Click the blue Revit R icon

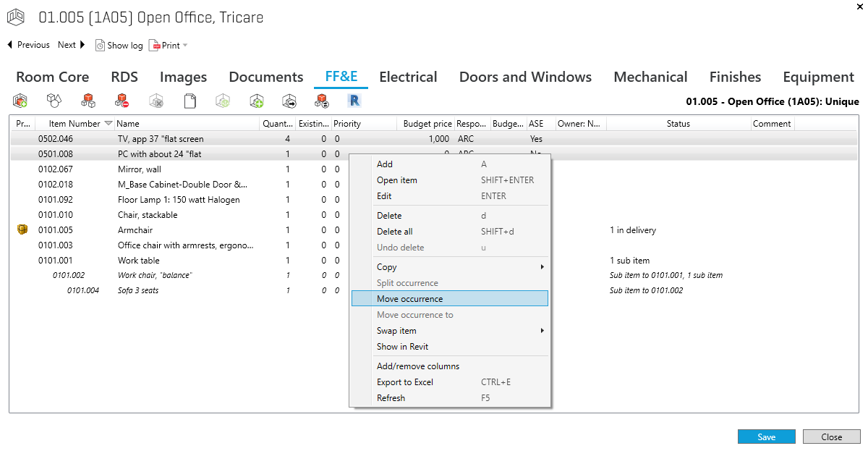click(354, 101)
